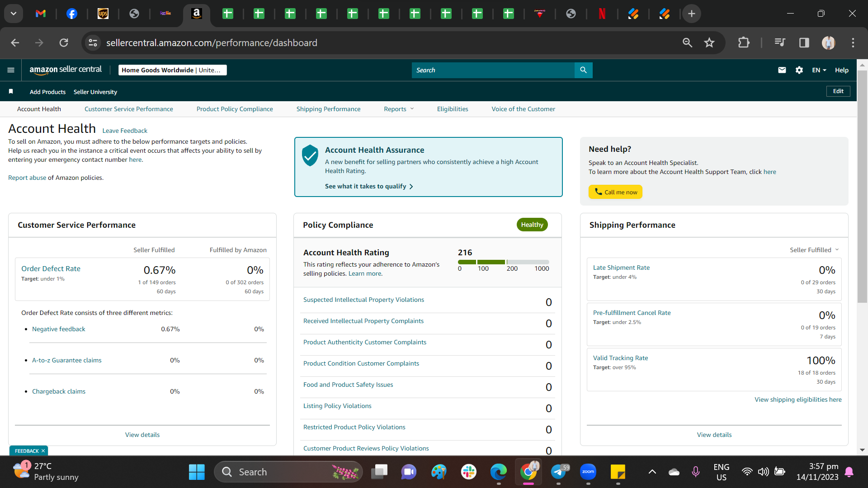The height and width of the screenshot is (488, 868).
Task: Click the Call me now button
Action: pos(615,192)
